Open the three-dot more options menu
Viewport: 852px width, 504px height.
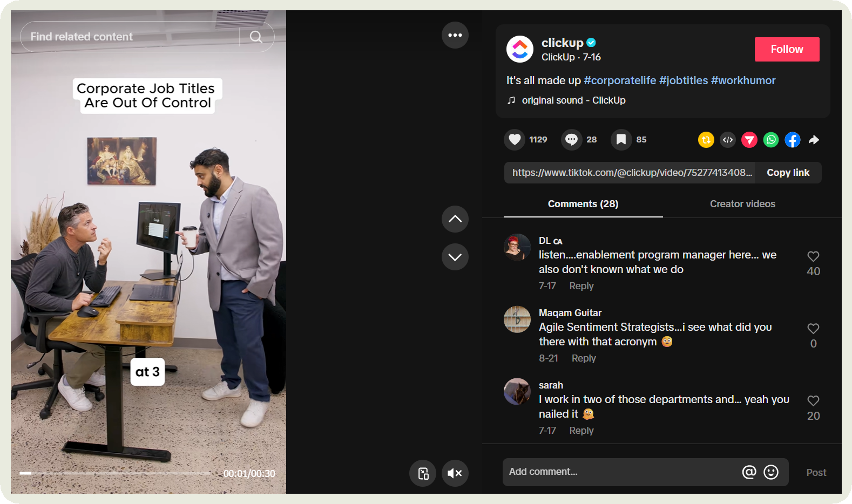pyautogui.click(x=455, y=35)
